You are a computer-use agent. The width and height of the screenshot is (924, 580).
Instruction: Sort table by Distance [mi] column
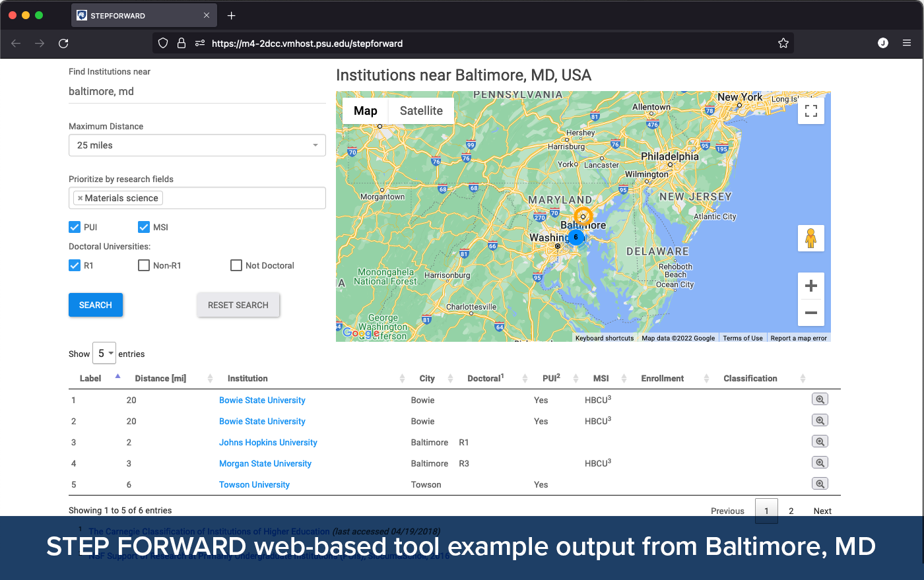170,378
